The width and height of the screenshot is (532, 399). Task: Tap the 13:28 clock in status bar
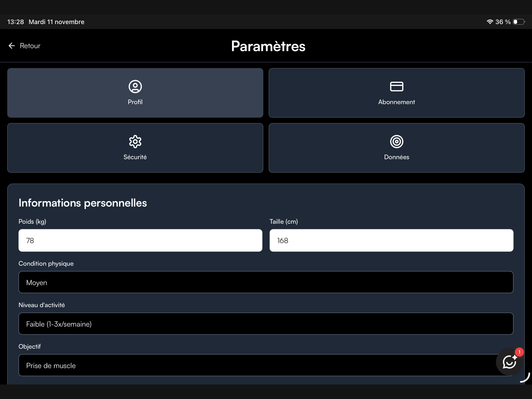coord(16,22)
